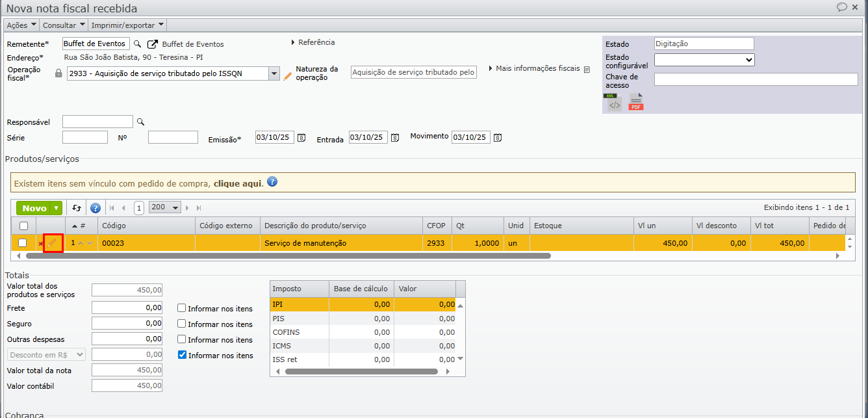Open Buffet de Eventos external link icon
Viewport: 868px width, 418px height.
coord(153,44)
